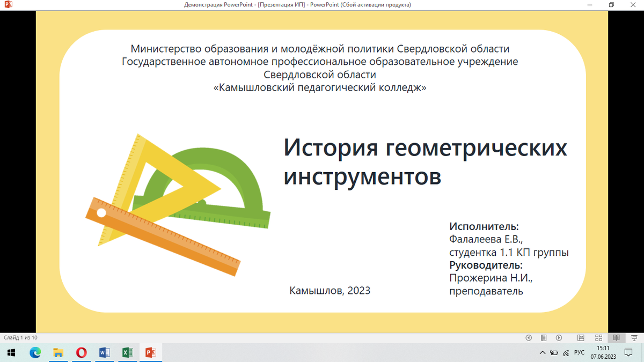Click "Исполнитель:" label
This screenshot has height=362, width=644.
484,226
